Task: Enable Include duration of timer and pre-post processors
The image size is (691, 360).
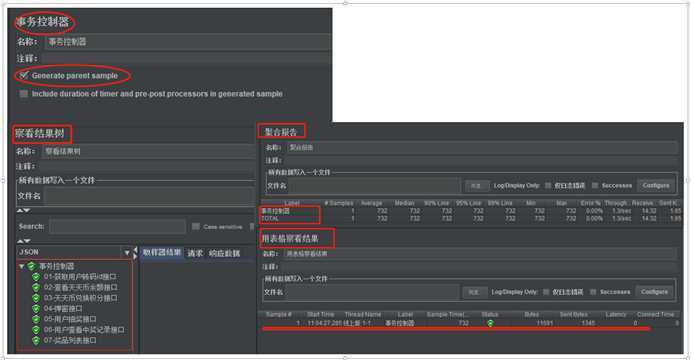Action: coord(23,94)
